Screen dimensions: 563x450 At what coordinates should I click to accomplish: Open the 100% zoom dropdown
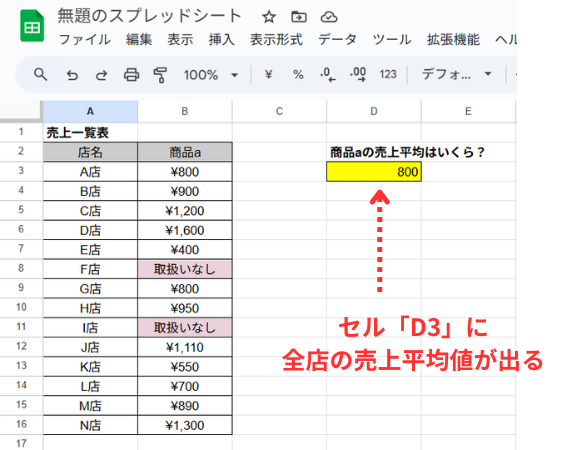210,75
